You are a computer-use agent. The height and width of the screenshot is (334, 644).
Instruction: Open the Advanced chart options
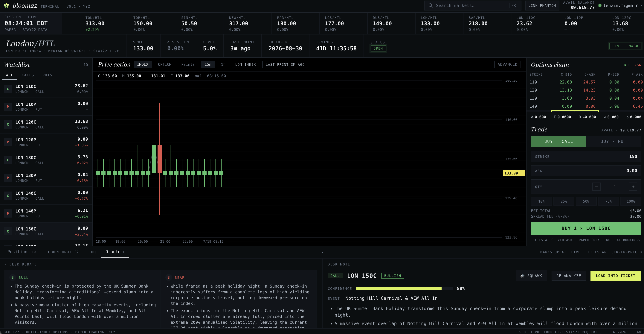(x=507, y=65)
